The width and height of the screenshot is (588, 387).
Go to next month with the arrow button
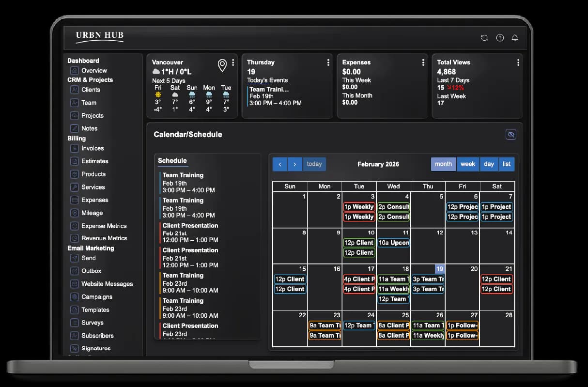coord(294,164)
